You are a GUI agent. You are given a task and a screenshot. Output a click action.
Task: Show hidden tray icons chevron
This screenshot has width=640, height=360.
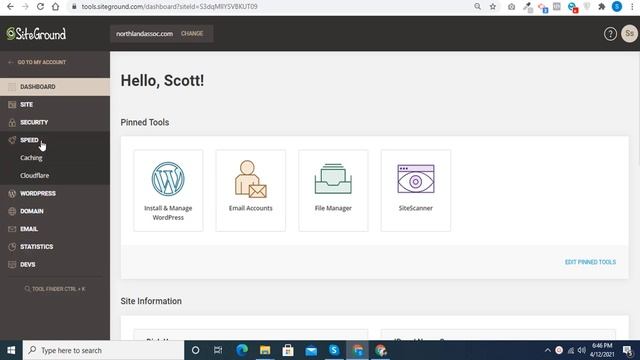pos(548,350)
